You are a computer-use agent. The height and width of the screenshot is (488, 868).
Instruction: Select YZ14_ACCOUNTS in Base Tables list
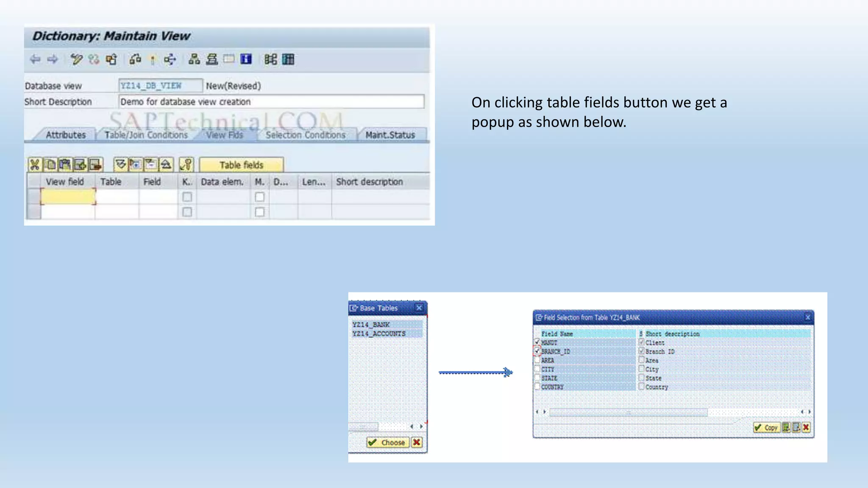click(387, 334)
